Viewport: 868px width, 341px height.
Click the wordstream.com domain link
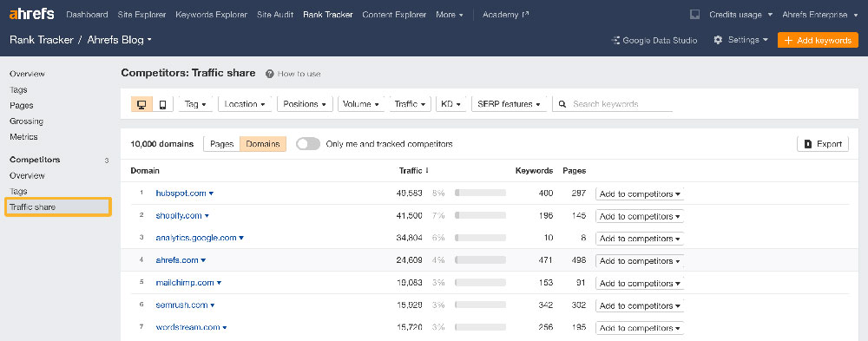pos(187,327)
